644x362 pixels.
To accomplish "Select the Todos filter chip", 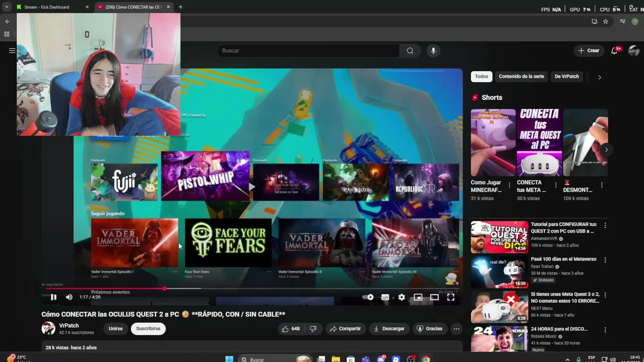I will coord(481,76).
